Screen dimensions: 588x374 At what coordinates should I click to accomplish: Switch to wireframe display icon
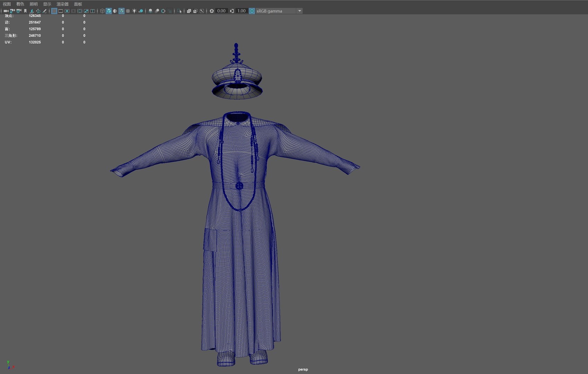click(x=102, y=11)
